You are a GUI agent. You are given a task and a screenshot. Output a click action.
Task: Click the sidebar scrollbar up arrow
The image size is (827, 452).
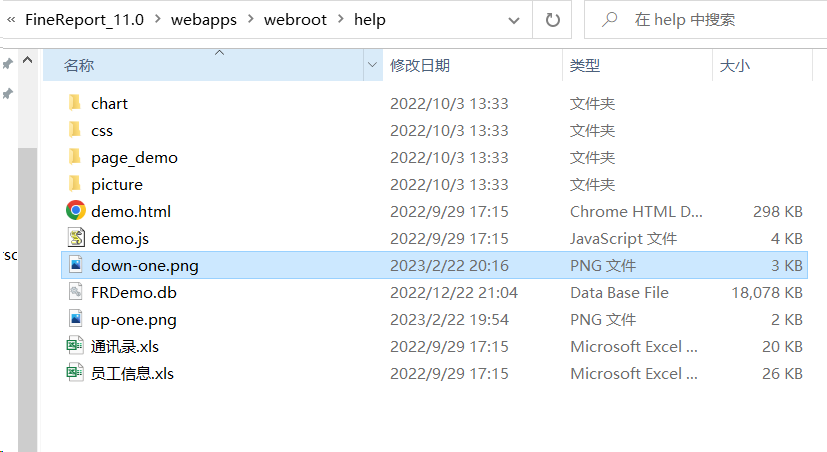(x=27, y=60)
